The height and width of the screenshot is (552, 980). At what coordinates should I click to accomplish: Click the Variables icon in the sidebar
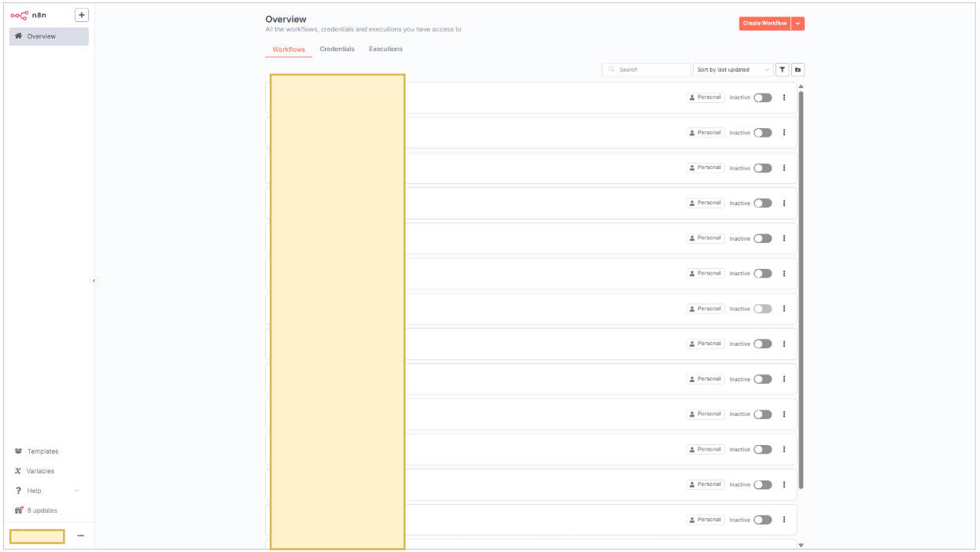[18, 471]
